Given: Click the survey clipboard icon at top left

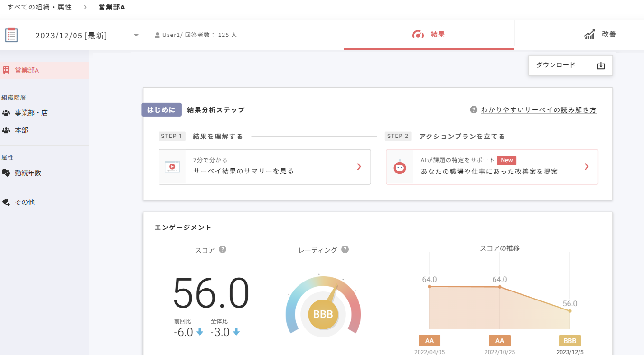Looking at the screenshot, I should [x=11, y=35].
